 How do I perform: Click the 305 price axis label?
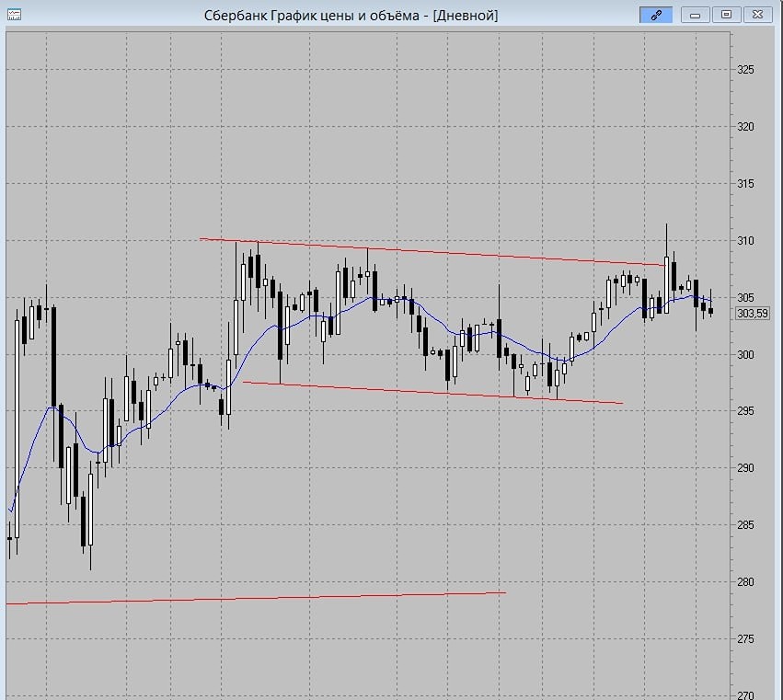[745, 298]
